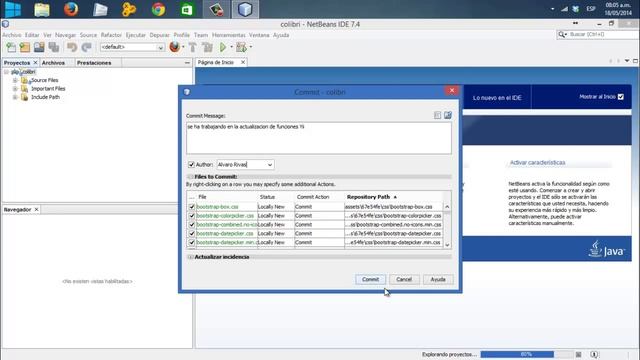This screenshot has width=640, height=360.
Task: Click the quick search magnifier icon
Action: (562, 35)
